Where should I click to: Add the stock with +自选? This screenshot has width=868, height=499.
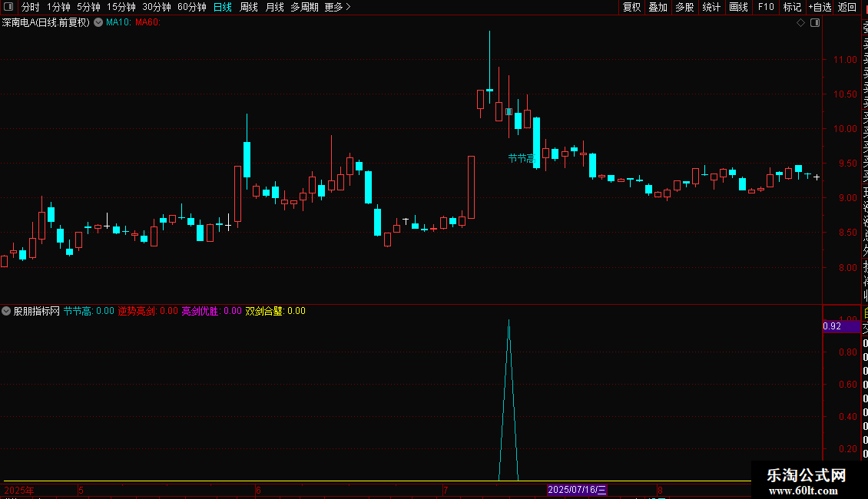coord(820,7)
